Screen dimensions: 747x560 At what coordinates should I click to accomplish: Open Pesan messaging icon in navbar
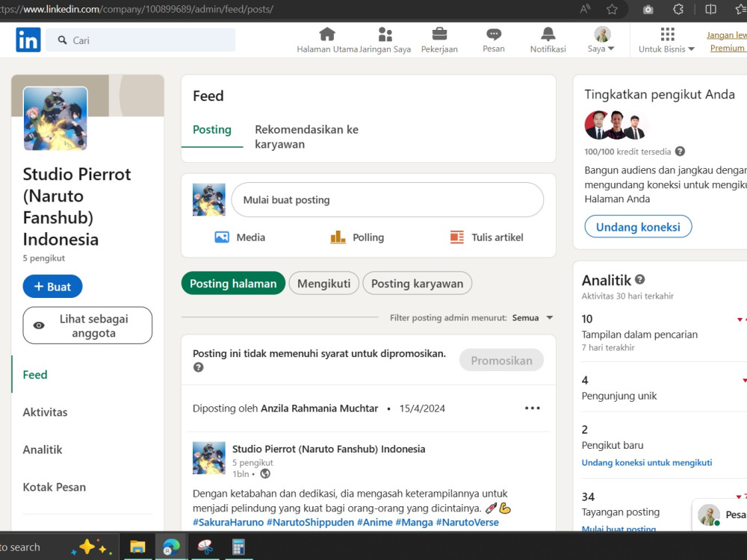coord(494,34)
